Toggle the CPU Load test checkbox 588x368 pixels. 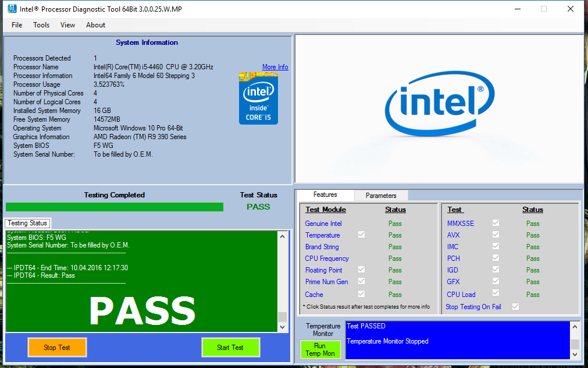coord(496,292)
